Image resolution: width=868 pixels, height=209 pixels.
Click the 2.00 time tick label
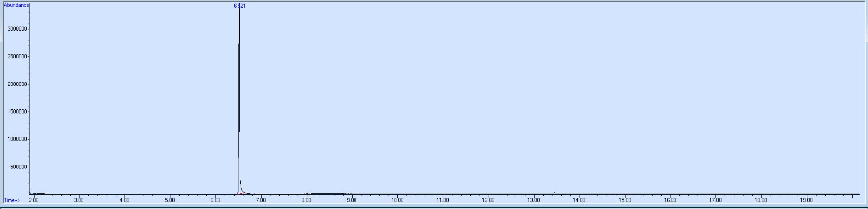[x=34, y=200]
